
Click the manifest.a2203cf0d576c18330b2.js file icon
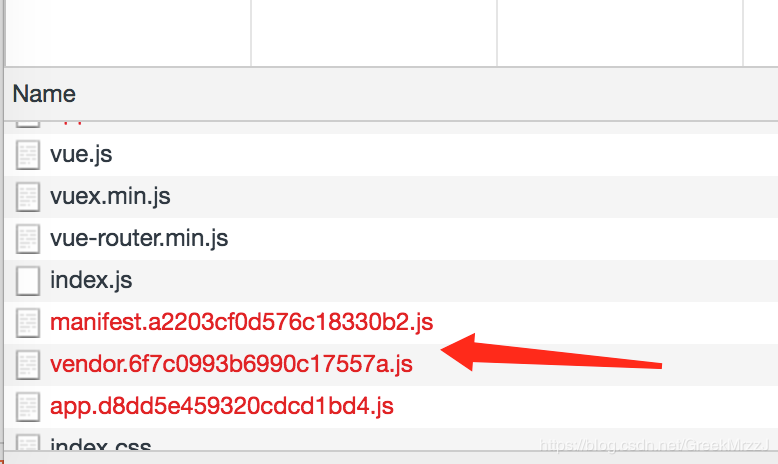(28, 323)
